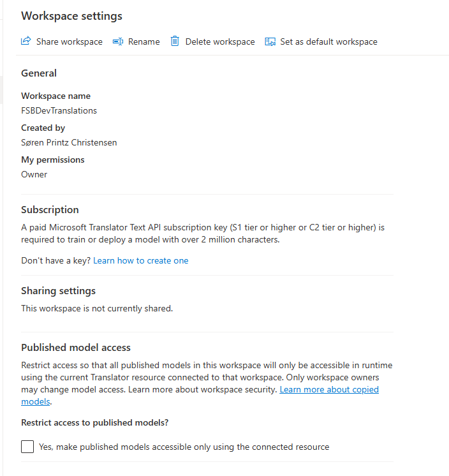Screen dimensions: 449x476
Task: Open the Learn how to create one link
Action: 141,260
